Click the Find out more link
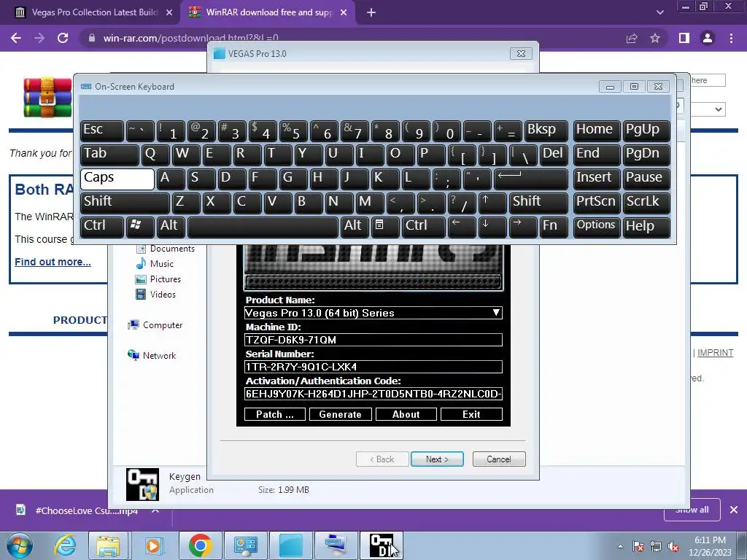This screenshot has height=560, width=747. click(x=53, y=262)
